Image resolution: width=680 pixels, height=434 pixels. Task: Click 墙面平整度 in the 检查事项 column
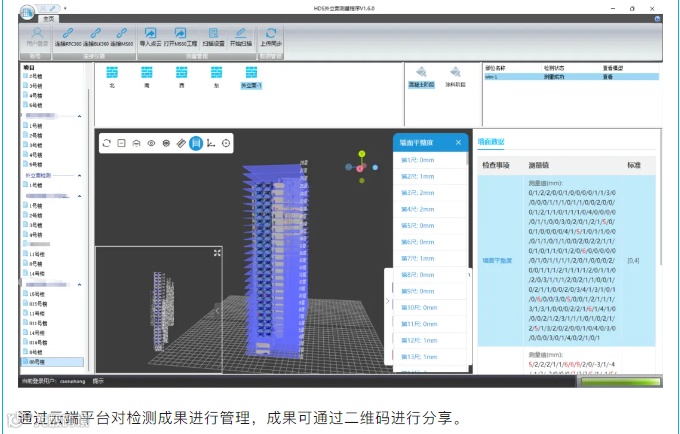click(497, 261)
